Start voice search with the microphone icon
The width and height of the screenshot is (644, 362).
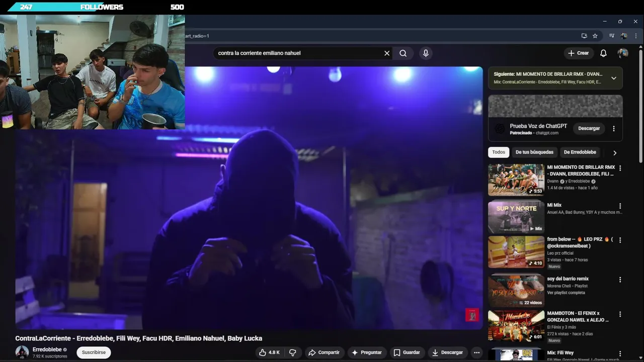426,53
